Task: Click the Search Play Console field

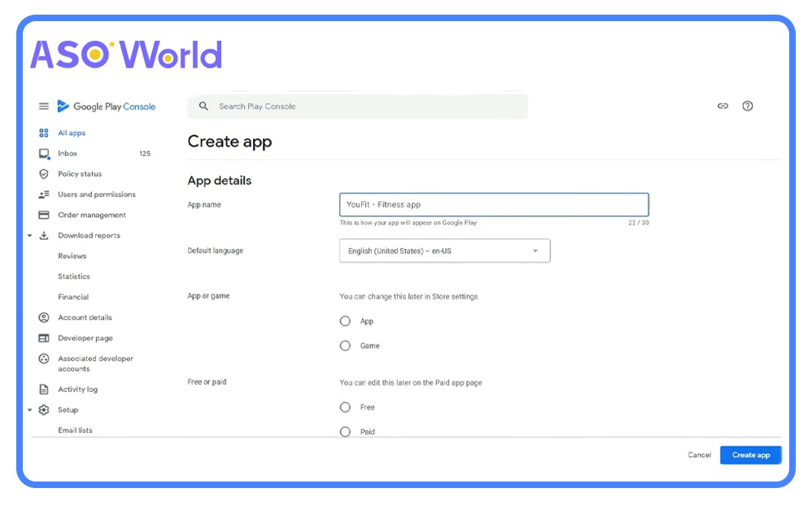Action: pyautogui.click(x=358, y=106)
